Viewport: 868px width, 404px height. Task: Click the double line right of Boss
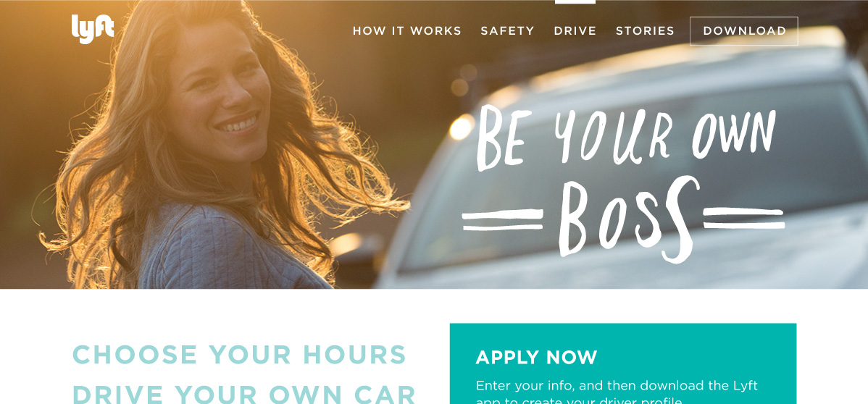[744, 218]
